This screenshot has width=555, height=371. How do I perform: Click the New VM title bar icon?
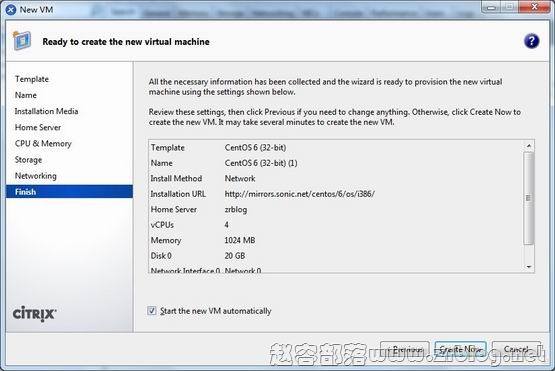point(11,10)
